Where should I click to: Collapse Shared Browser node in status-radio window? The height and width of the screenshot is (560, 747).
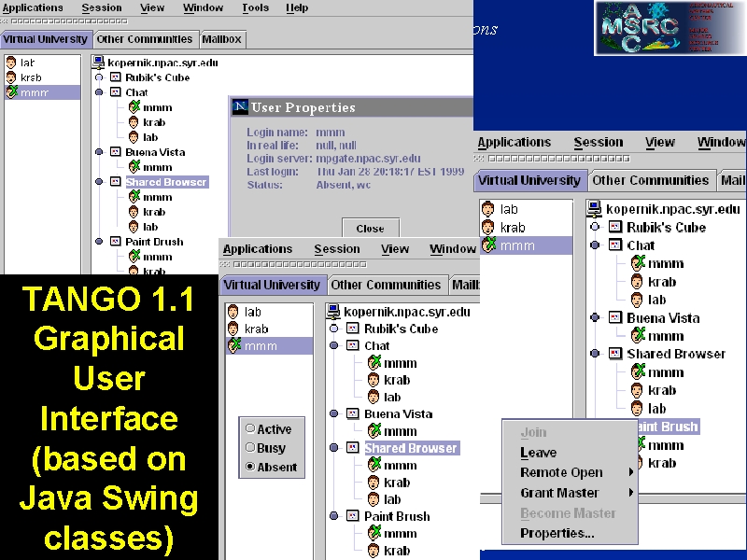click(x=334, y=448)
